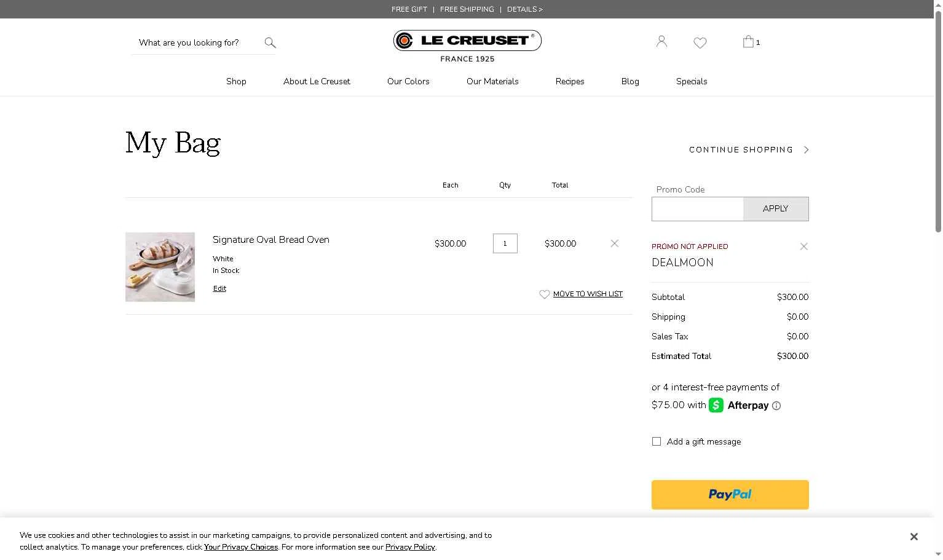Open the Privacy Policy link
943x560 pixels.
(x=410, y=547)
